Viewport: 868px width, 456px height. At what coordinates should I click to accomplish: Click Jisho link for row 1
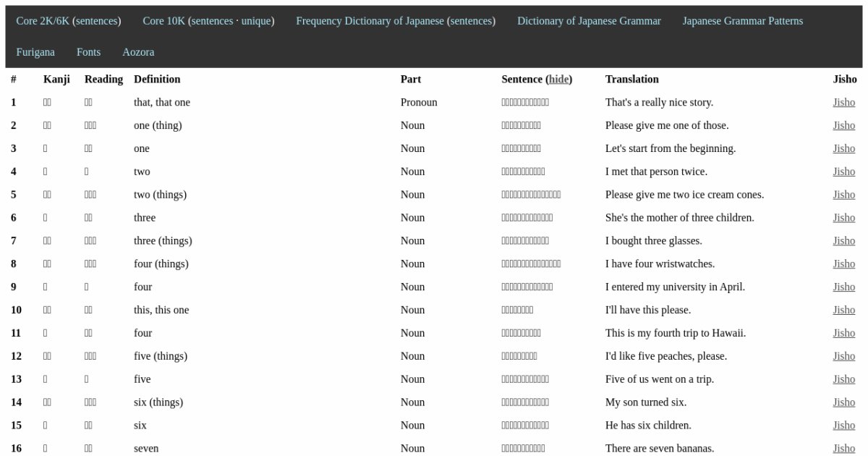(x=843, y=102)
